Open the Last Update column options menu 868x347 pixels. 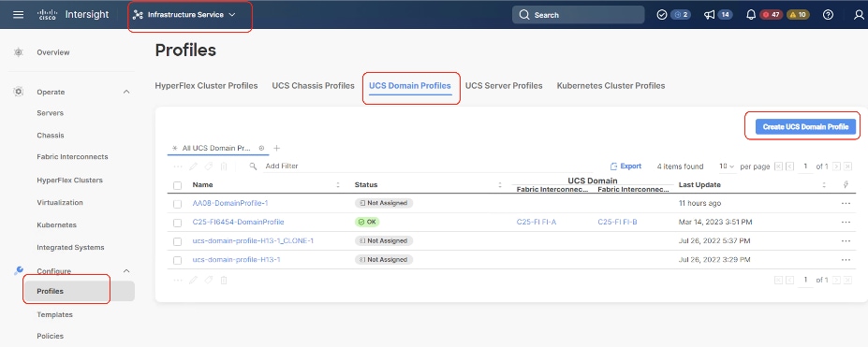pos(824,185)
